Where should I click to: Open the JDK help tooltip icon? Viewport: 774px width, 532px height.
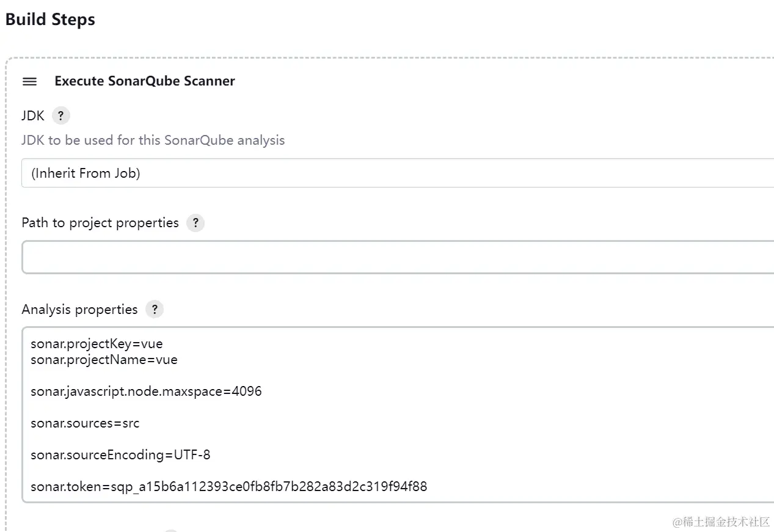[60, 115]
